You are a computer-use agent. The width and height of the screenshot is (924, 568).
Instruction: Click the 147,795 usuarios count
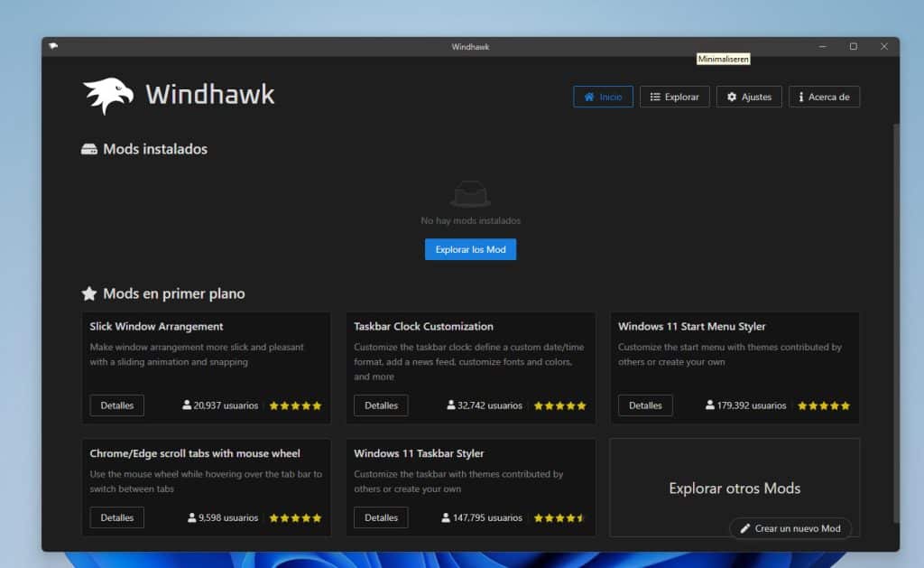coord(487,517)
